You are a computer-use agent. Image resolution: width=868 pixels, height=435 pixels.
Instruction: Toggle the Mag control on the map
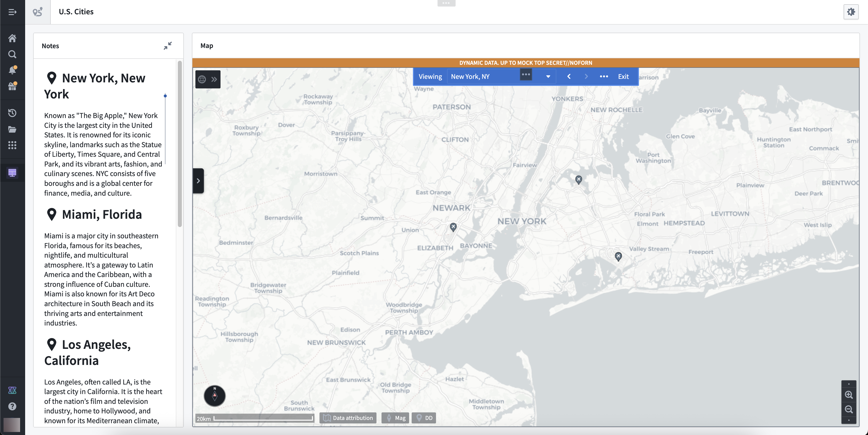[395, 418]
